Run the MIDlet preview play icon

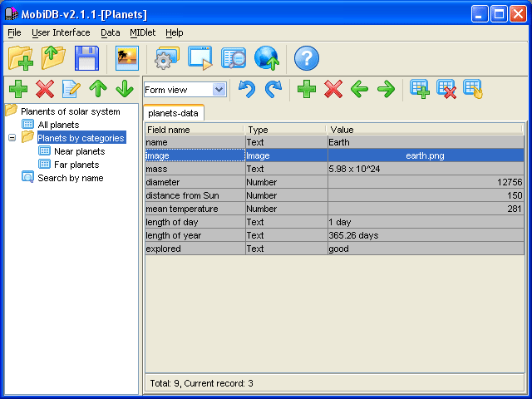[200, 58]
